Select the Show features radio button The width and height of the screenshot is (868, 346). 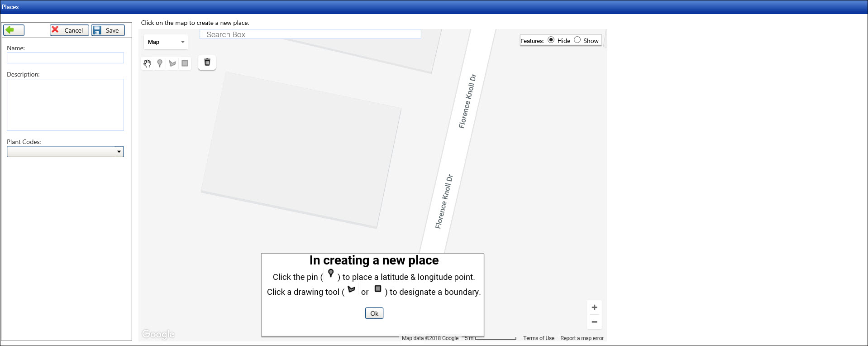click(x=577, y=40)
